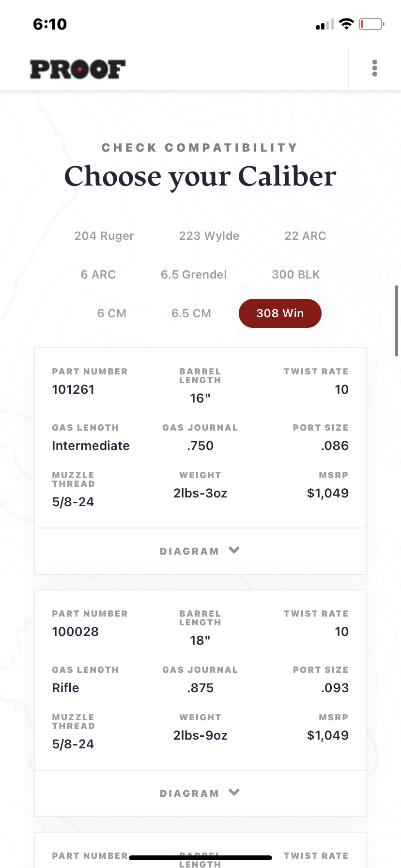401x868 pixels.
Task: Tap the clock time in status bar
Action: 50,24
